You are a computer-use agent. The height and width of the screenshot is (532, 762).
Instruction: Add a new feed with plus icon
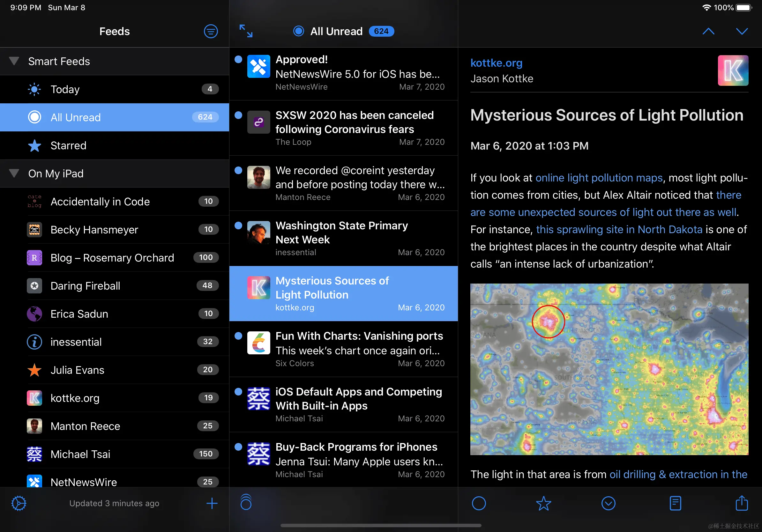[212, 503]
